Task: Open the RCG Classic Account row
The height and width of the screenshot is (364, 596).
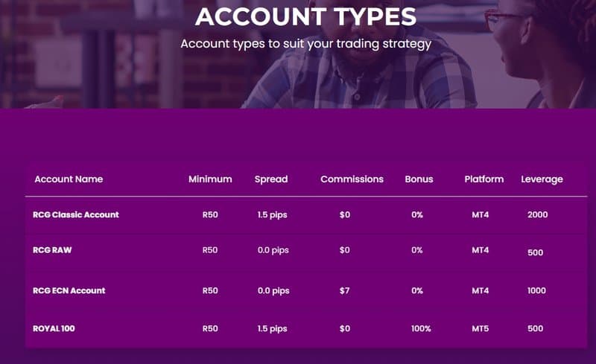Action: (x=306, y=214)
